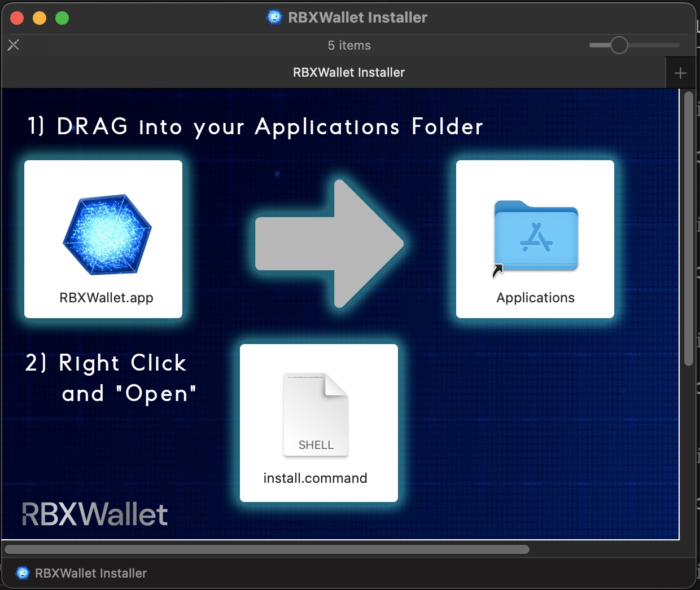This screenshot has width=700, height=590.
Task: Click the Applications folder name label
Action: [x=536, y=298]
